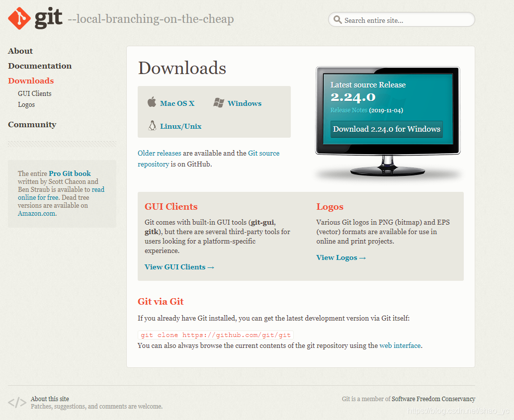Open the Logos heading in main panel
514x420 pixels.
coord(330,207)
